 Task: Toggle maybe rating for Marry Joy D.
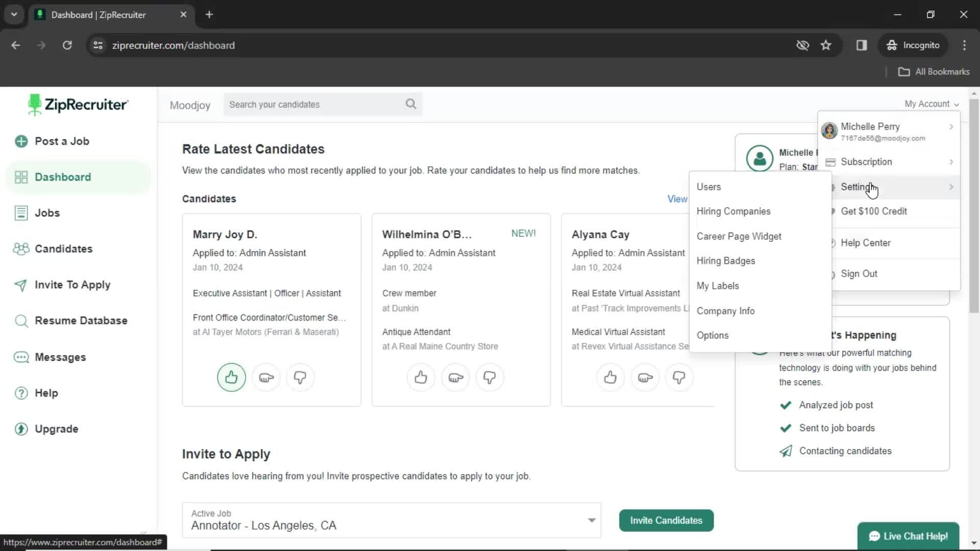point(266,378)
